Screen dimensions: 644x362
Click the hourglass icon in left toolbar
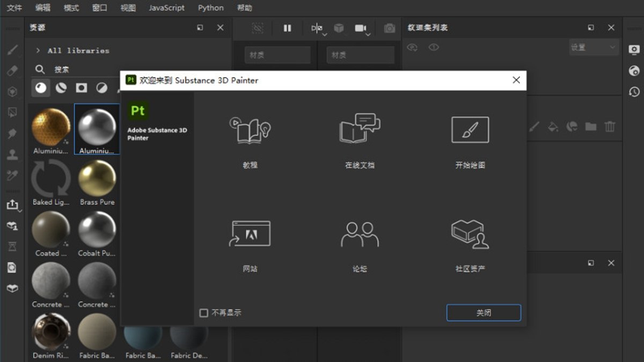[x=12, y=247]
